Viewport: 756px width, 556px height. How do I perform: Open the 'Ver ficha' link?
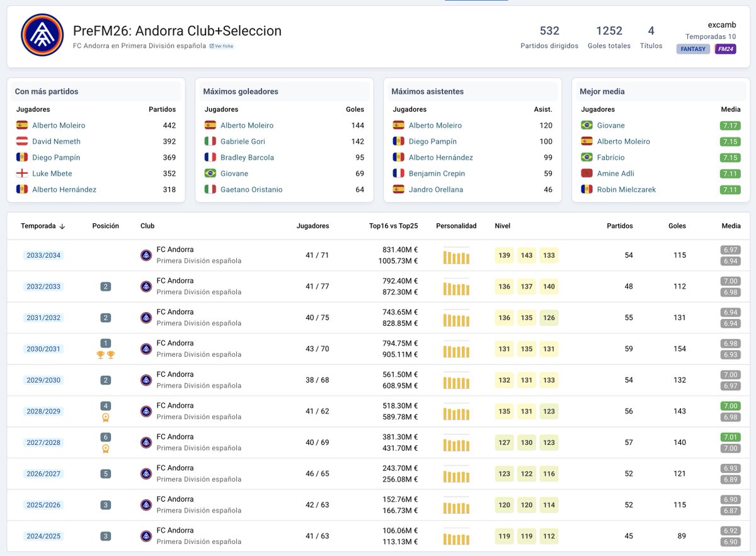pos(222,46)
